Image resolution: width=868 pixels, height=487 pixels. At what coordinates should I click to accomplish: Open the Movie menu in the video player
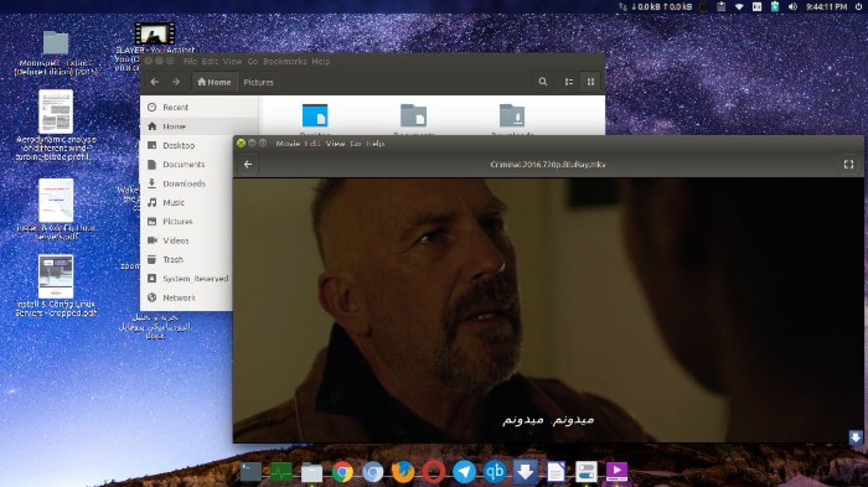point(288,144)
